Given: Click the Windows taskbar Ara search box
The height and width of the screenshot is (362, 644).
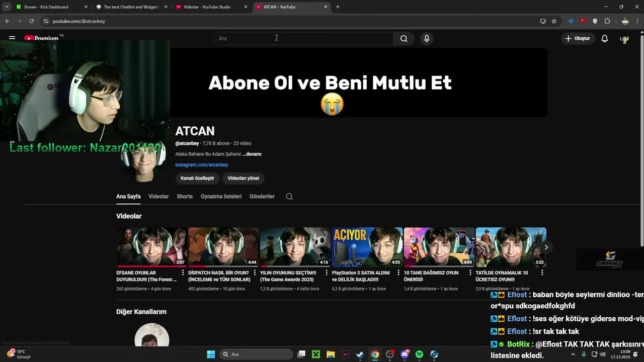Looking at the screenshot, I should point(257,354).
